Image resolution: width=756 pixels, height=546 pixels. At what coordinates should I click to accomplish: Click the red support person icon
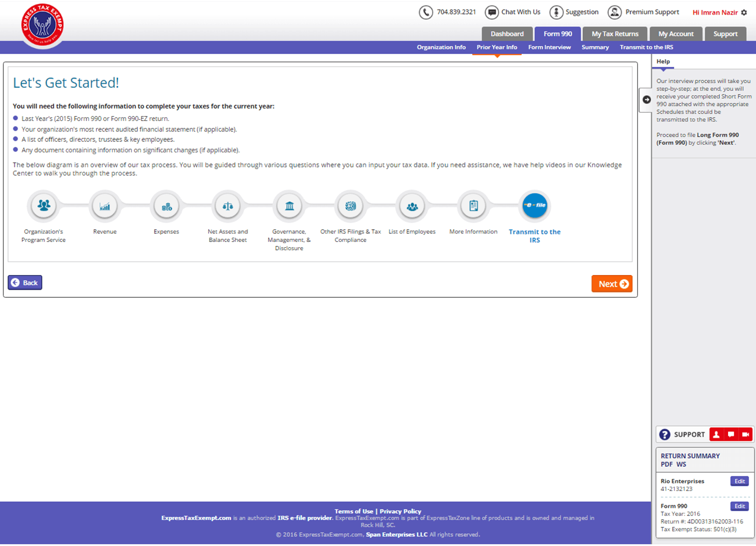pos(716,434)
